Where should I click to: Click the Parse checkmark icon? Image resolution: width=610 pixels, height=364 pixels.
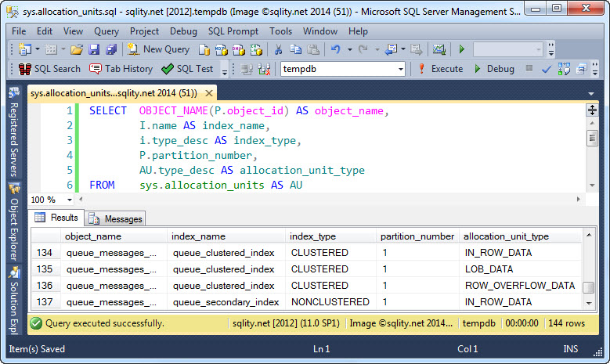[547, 69]
